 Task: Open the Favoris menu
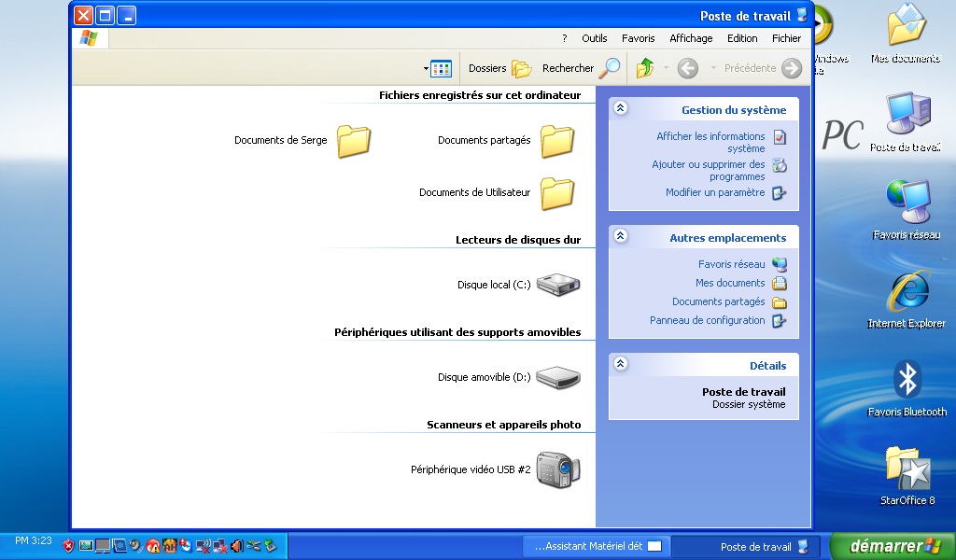pos(639,38)
